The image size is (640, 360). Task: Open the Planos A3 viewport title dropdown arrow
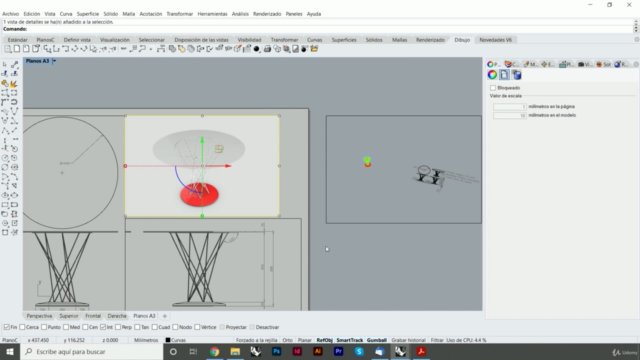[x=54, y=61]
